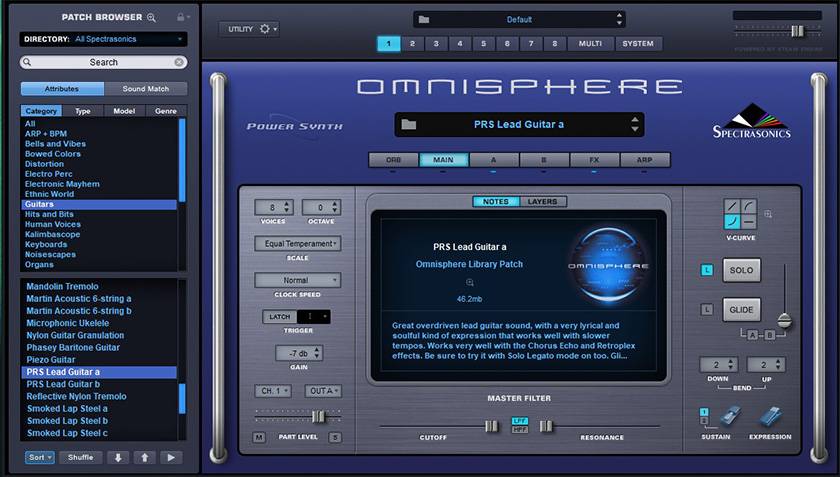
Task: Toggle sustain mode 1 indicator
Action: point(704,412)
